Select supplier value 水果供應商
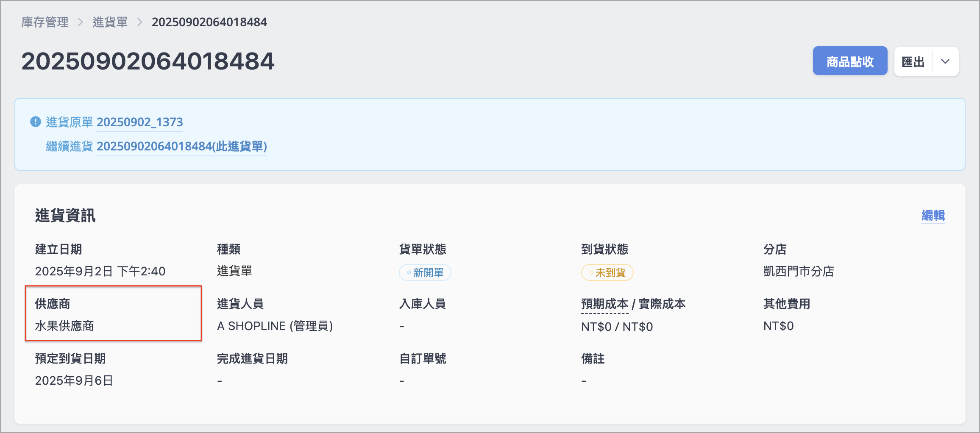980x433 pixels. (64, 326)
